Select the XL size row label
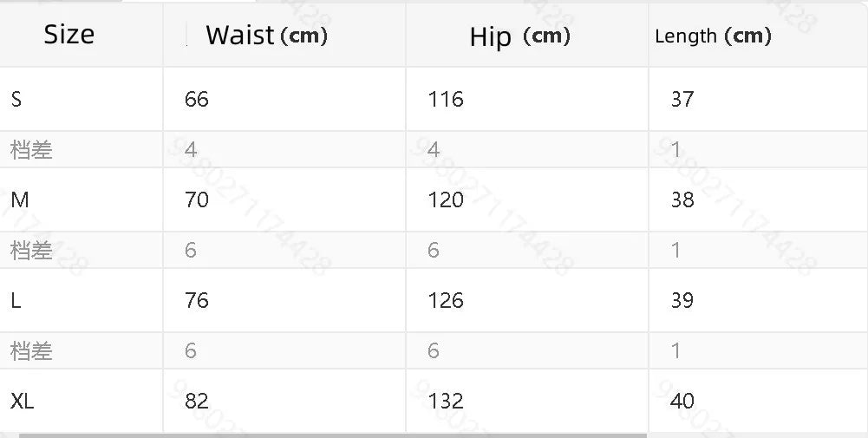This screenshot has height=438, width=868. click(x=23, y=401)
